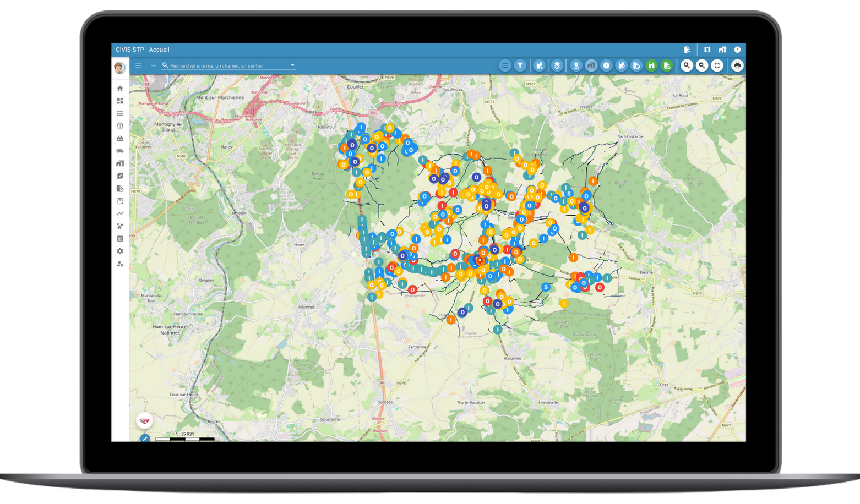Click the green save disk button
The width and height of the screenshot is (860, 504).
click(651, 65)
